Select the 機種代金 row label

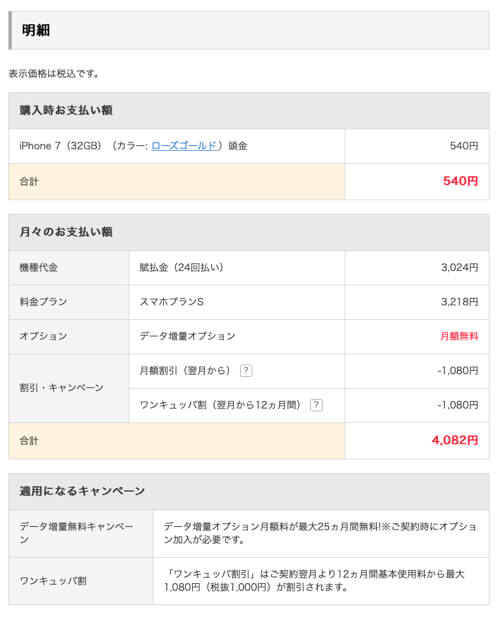39,268
